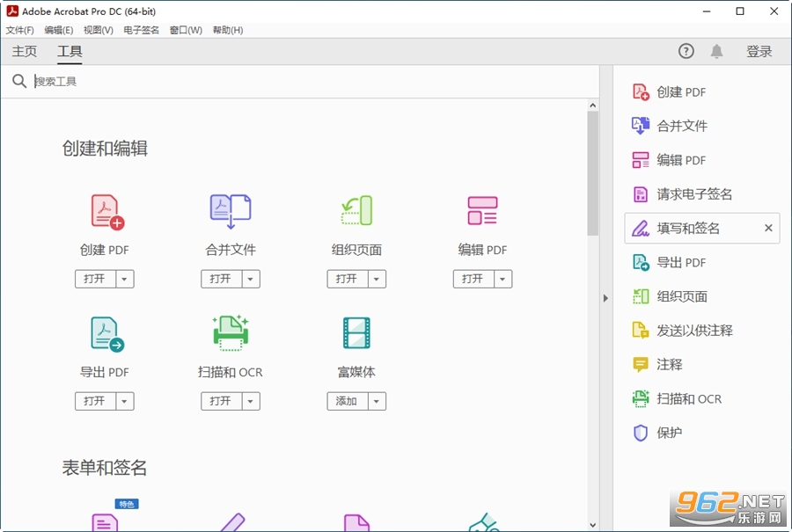The image size is (792, 532).
Task: Open the help question mark icon
Action: point(686,51)
